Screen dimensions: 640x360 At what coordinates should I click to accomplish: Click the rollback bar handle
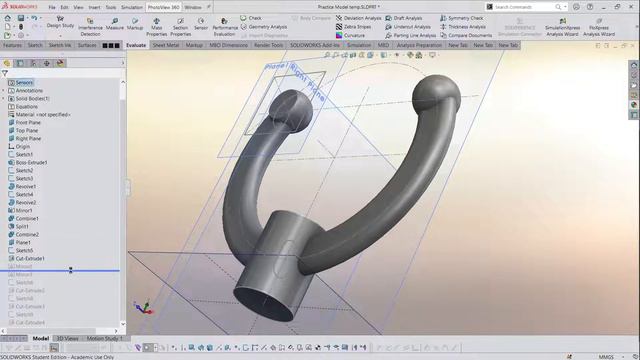(x=71, y=270)
